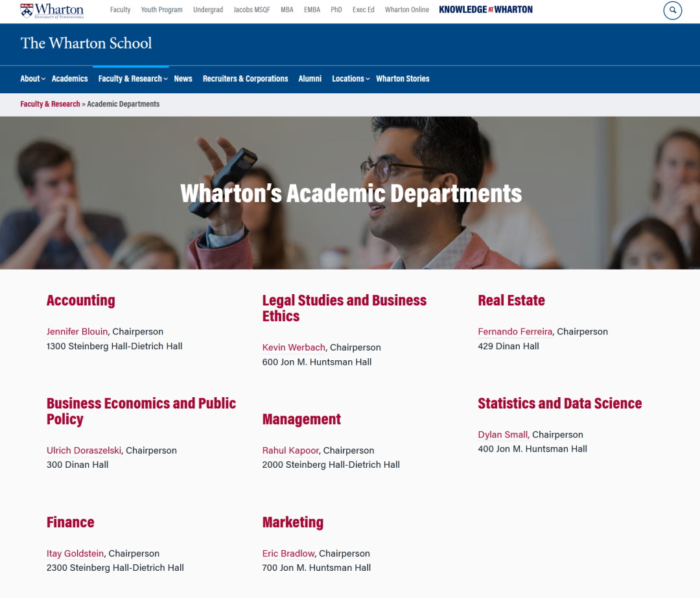Select Academics in main navigation
The image size is (700, 598).
click(69, 79)
